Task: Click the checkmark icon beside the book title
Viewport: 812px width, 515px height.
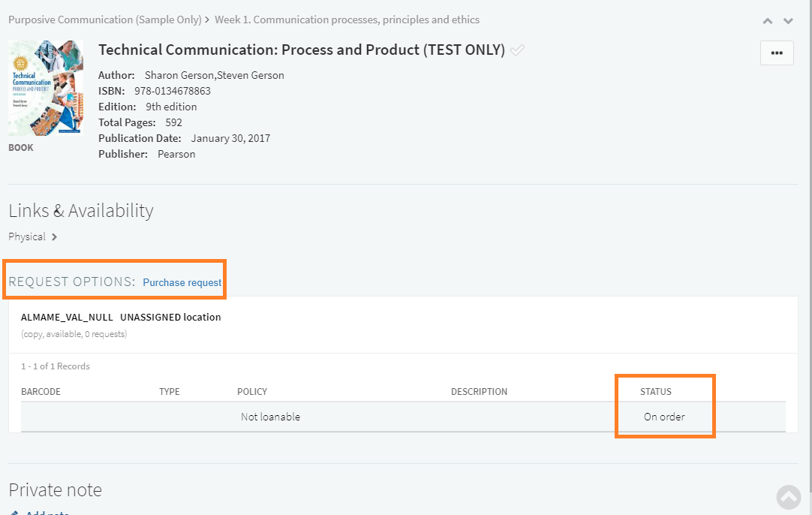Action: coord(517,50)
